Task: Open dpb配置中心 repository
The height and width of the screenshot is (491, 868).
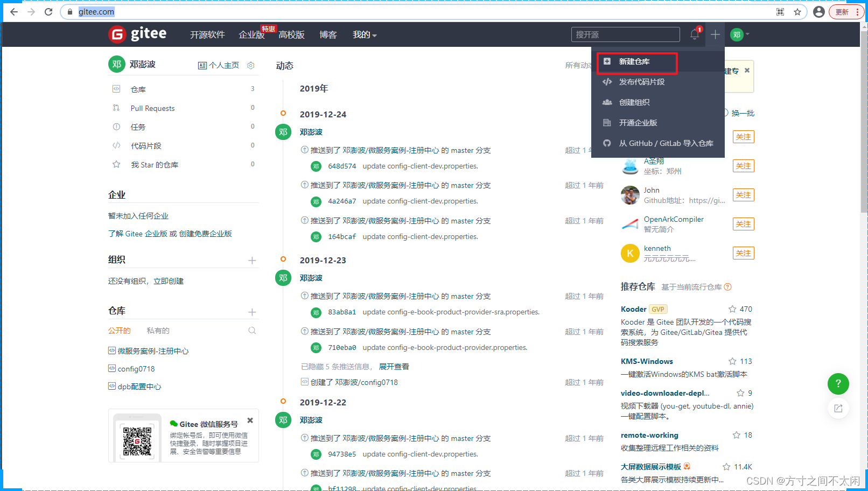Action: click(x=139, y=387)
